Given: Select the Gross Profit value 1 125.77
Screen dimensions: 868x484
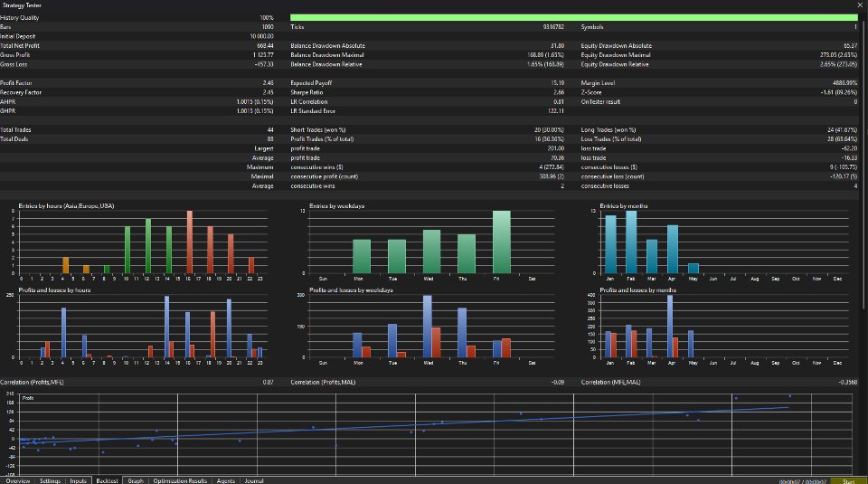Looking at the screenshot, I should point(263,55).
